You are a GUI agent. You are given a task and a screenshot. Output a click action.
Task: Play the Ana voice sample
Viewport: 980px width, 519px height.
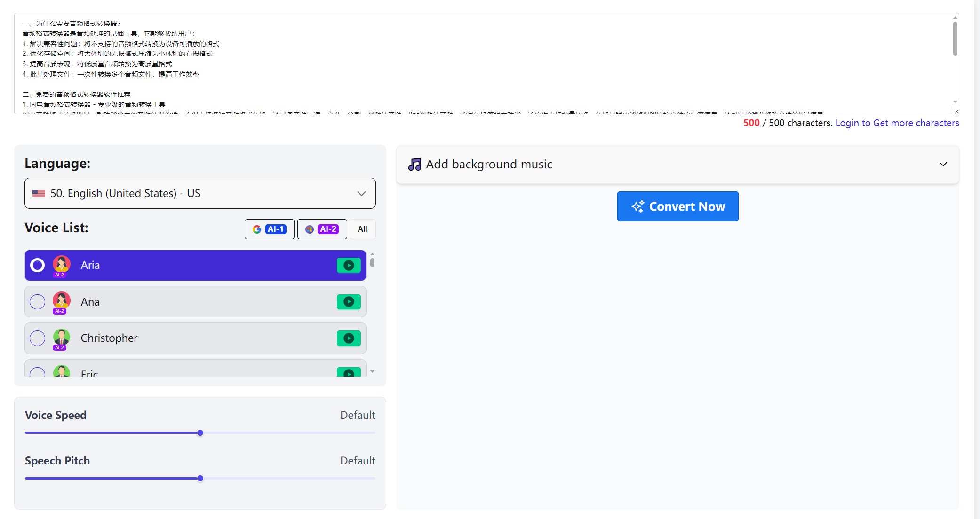(x=349, y=302)
